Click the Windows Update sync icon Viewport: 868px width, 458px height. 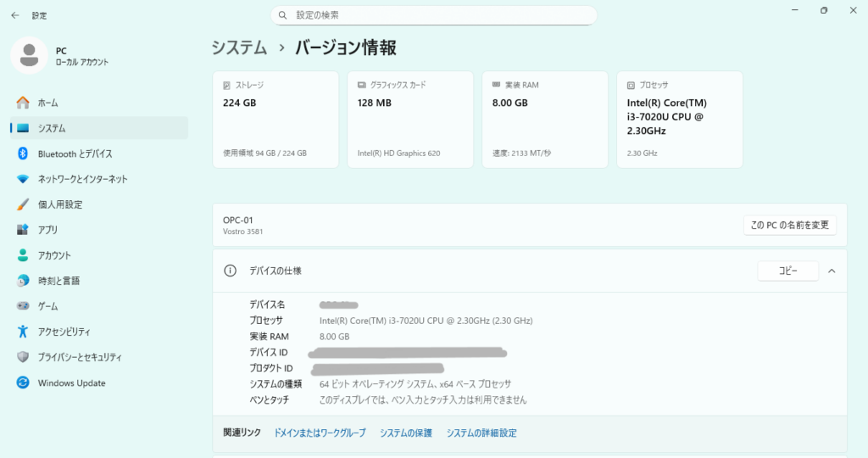[23, 383]
